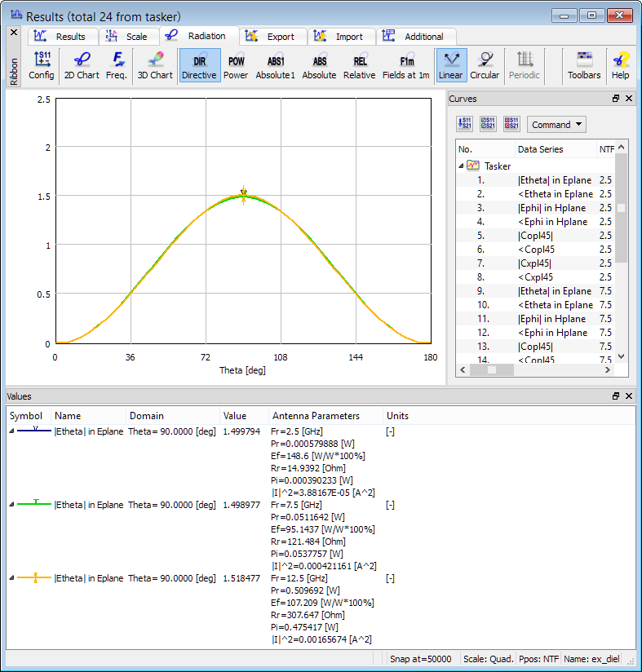Switch to the Scale tab
Image resolution: width=642 pixels, height=672 pixels.
[x=129, y=37]
